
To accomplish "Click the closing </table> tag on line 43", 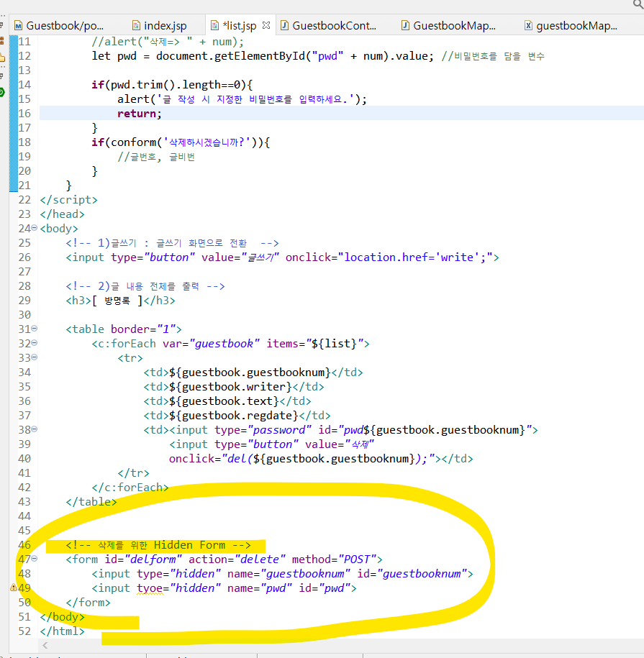I will coord(91,502).
